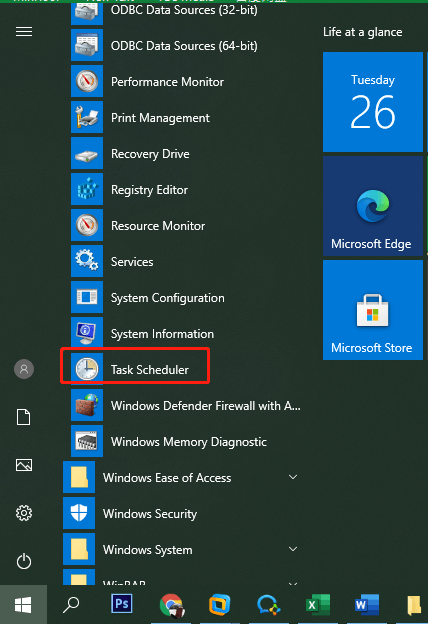Select the 'Registry Editor' text label

[x=149, y=190]
